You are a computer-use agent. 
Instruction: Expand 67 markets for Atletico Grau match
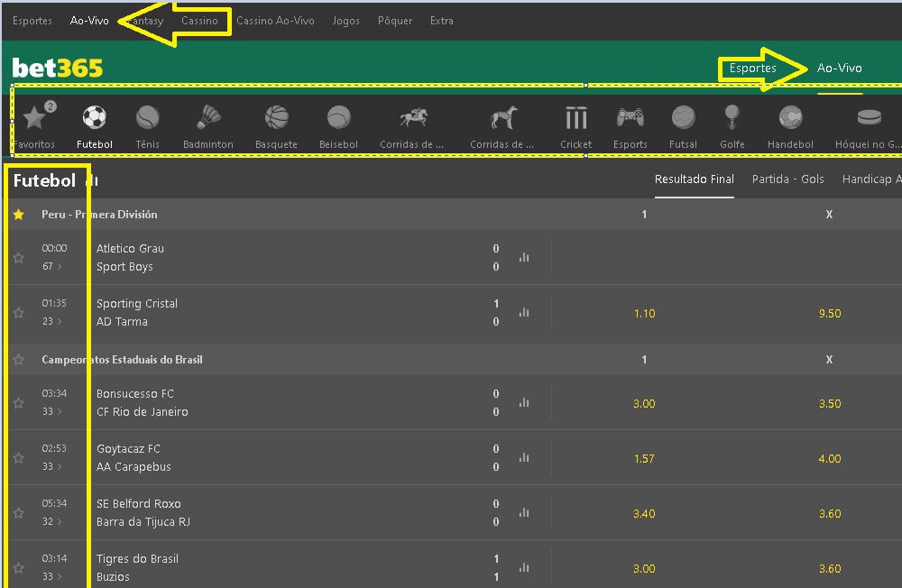coord(51,266)
